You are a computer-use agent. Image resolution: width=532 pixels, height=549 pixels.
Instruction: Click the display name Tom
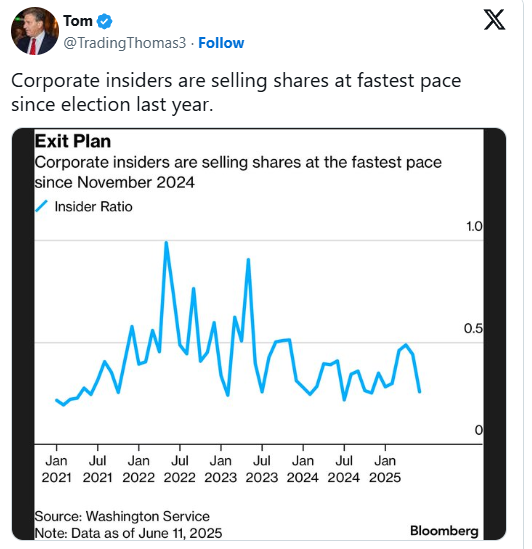click(x=78, y=21)
